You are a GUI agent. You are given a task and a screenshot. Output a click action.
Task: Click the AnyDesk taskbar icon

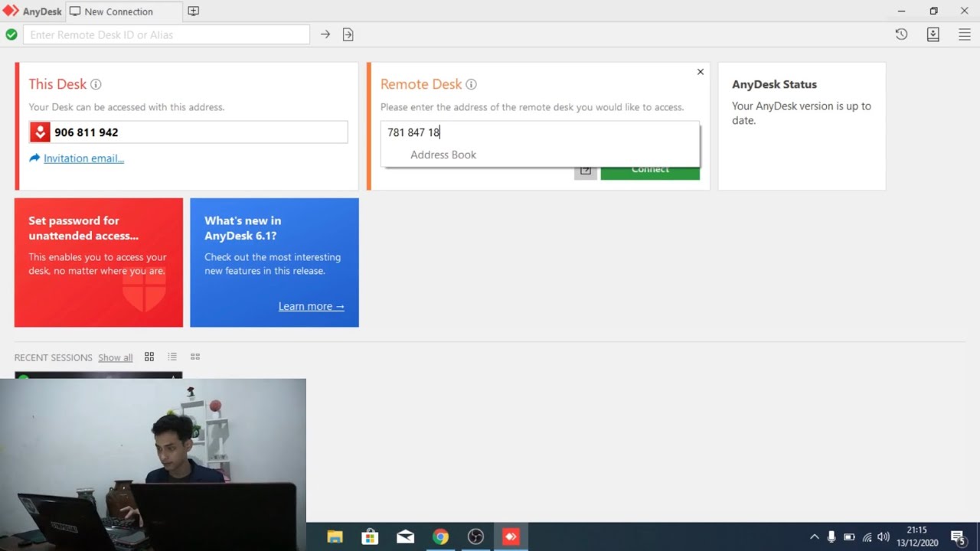click(x=511, y=536)
